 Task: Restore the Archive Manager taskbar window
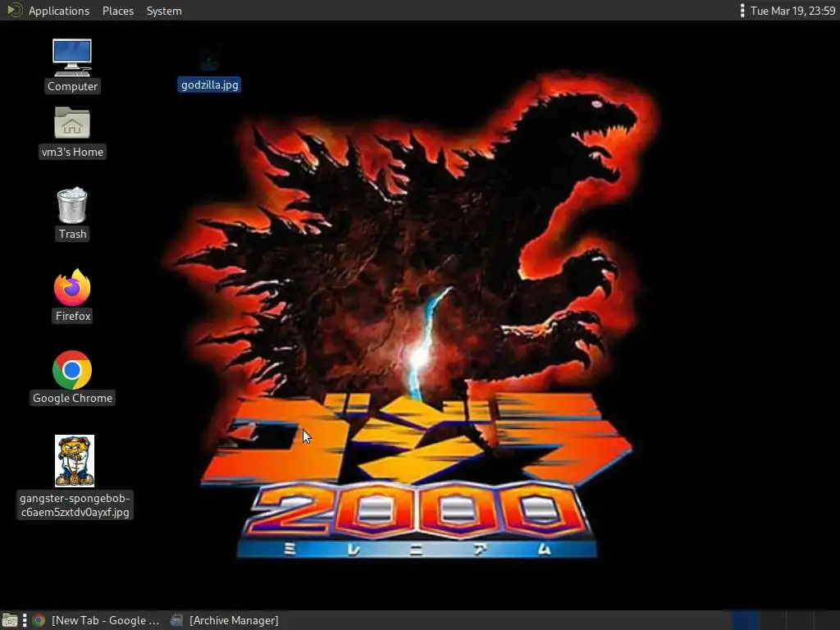click(224, 620)
